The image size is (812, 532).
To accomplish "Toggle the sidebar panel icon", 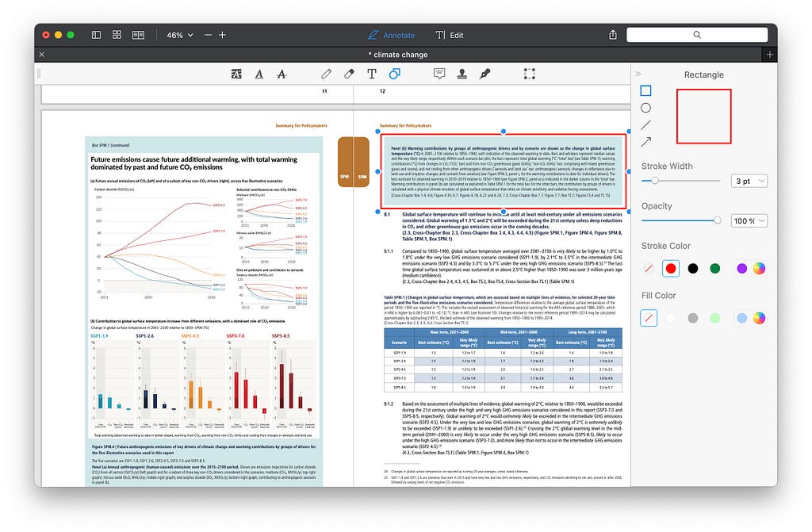I will point(96,35).
